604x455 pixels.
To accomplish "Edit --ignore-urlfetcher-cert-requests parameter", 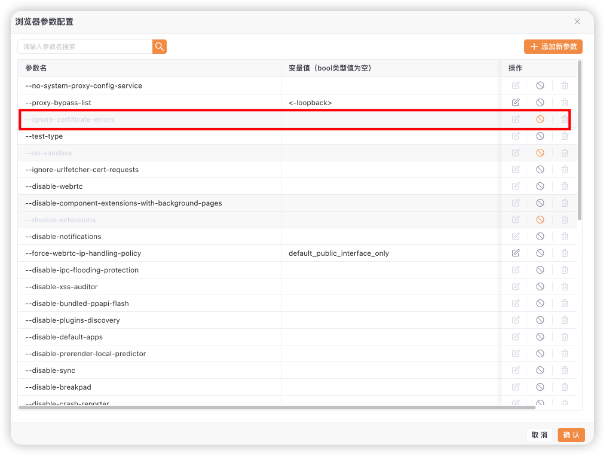I will pos(515,170).
